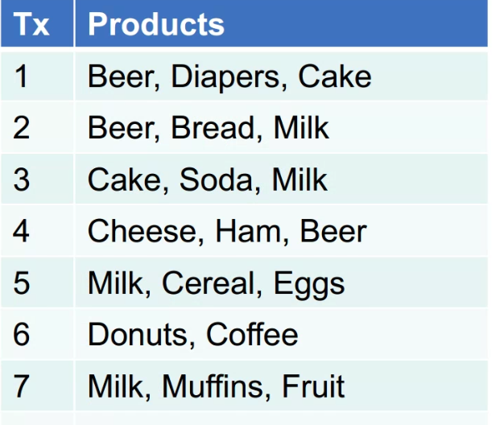
Task: Select the transaction number 4 cell
Action: pos(22,231)
